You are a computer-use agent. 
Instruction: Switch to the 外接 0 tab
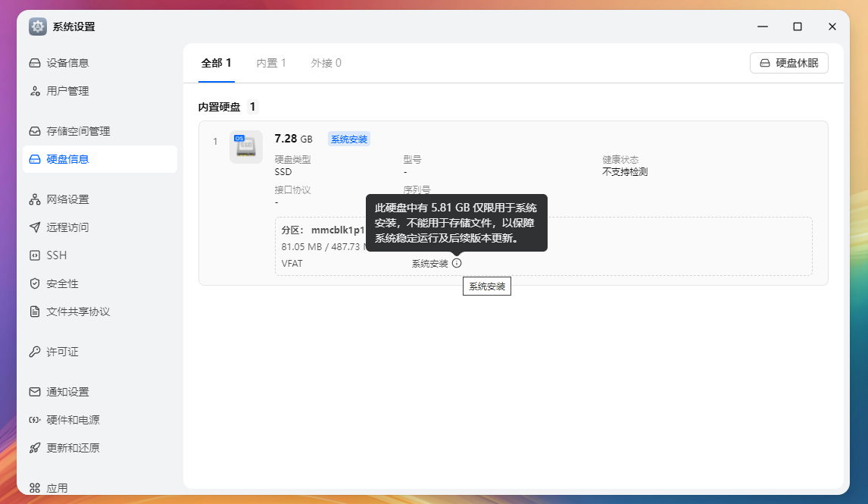click(326, 63)
